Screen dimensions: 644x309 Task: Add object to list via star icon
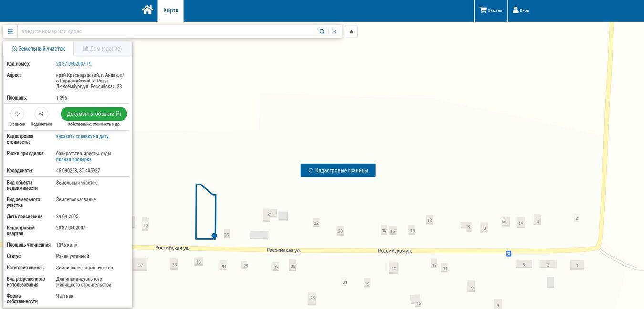click(x=17, y=114)
